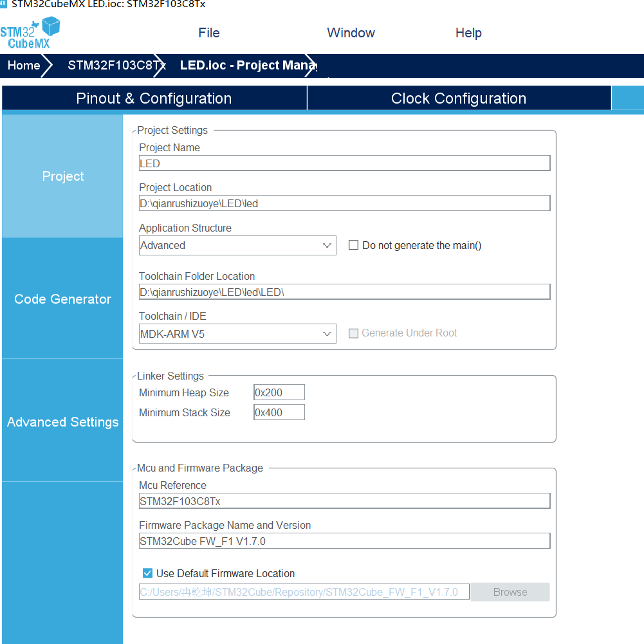
Task: Expand the Application Structure dropdown
Action: click(237, 245)
